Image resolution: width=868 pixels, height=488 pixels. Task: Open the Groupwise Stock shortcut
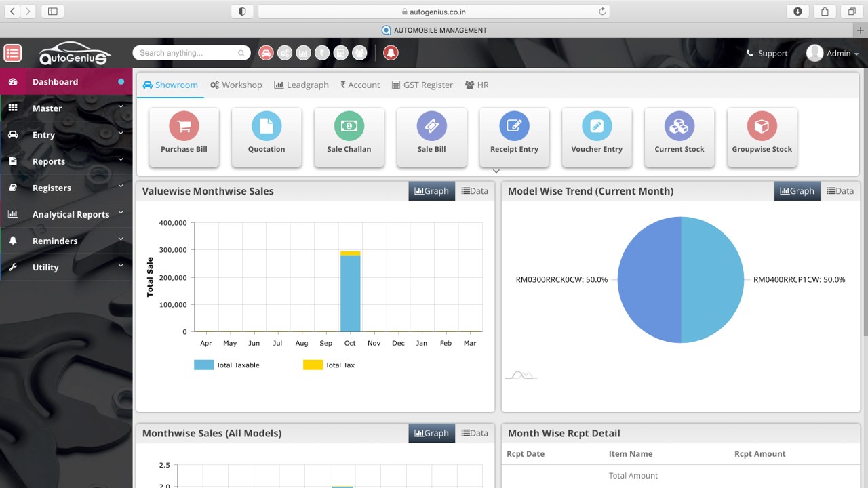point(762,136)
